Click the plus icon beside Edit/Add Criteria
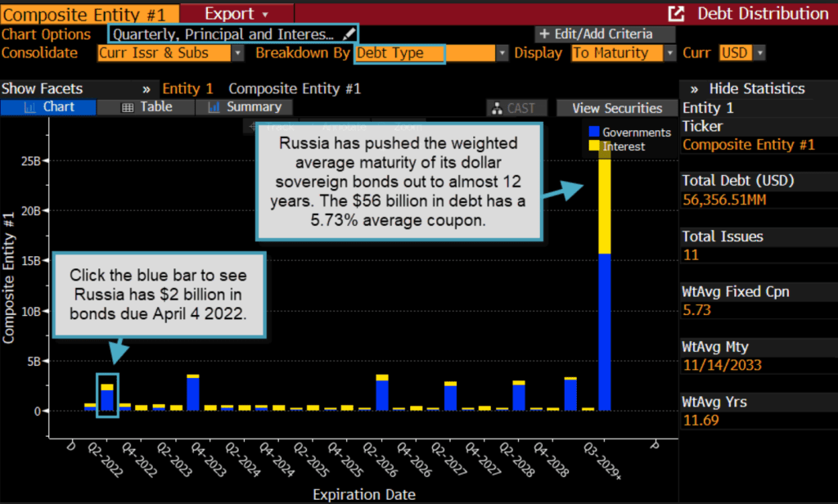Image resolution: width=838 pixels, height=504 pixels. coord(543,34)
